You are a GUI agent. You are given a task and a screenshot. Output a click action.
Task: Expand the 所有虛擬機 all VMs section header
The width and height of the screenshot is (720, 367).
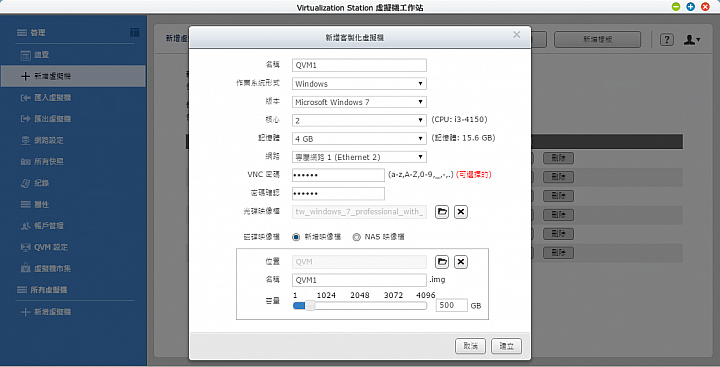tap(42, 290)
